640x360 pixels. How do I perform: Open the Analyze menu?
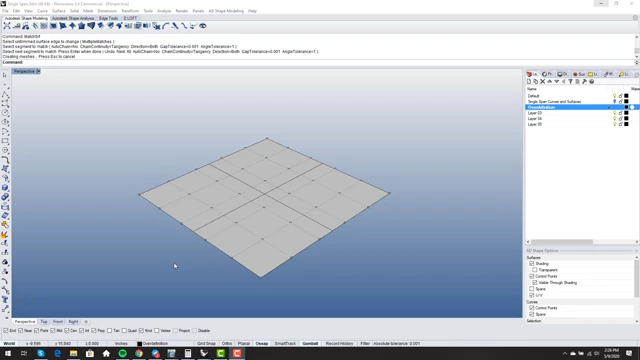(164, 11)
